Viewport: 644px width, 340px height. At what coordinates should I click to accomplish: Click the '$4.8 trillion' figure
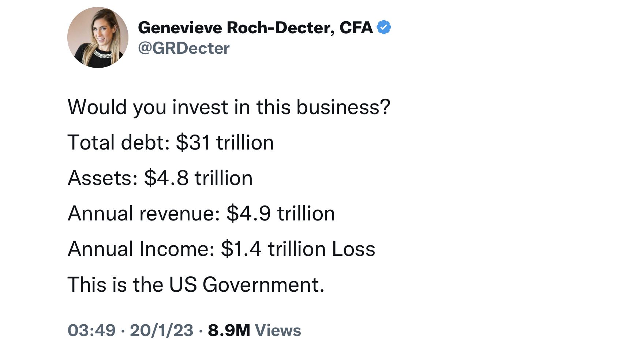pos(198,178)
